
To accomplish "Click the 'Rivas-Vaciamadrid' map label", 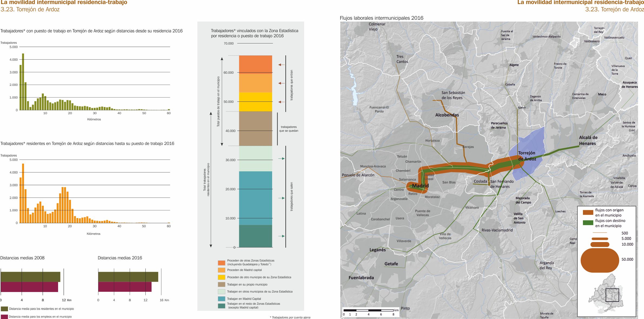I will [497, 230].
